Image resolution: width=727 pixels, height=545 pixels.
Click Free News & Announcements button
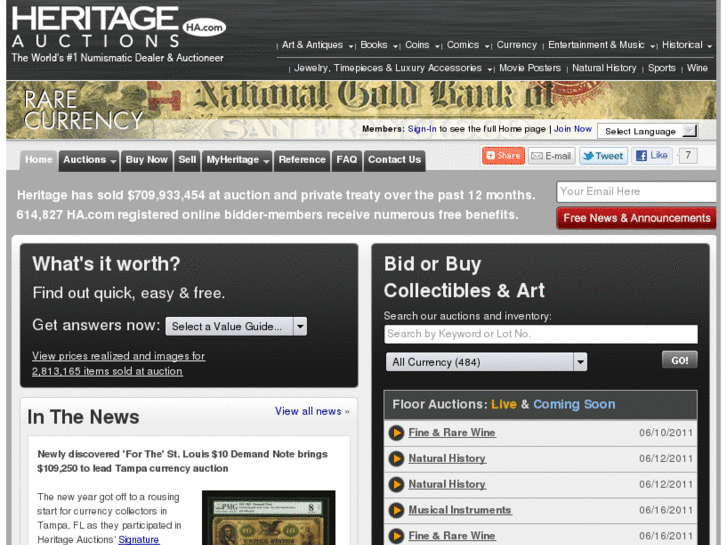[636, 218]
